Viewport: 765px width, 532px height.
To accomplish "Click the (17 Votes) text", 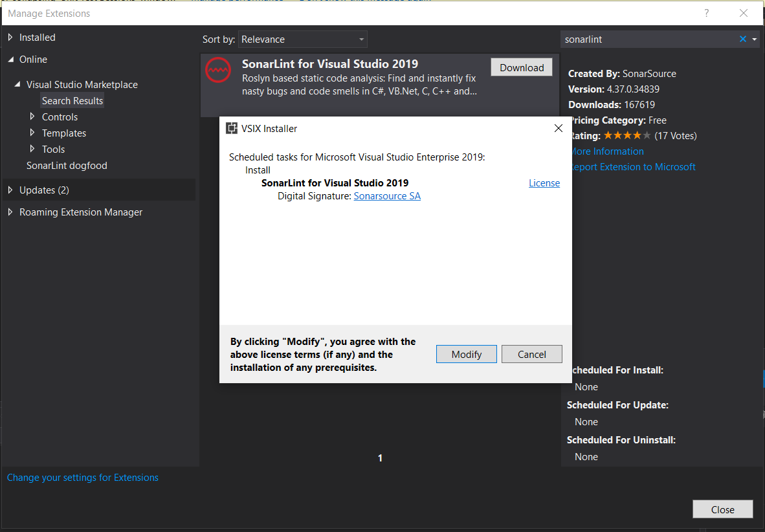I will [x=675, y=136].
